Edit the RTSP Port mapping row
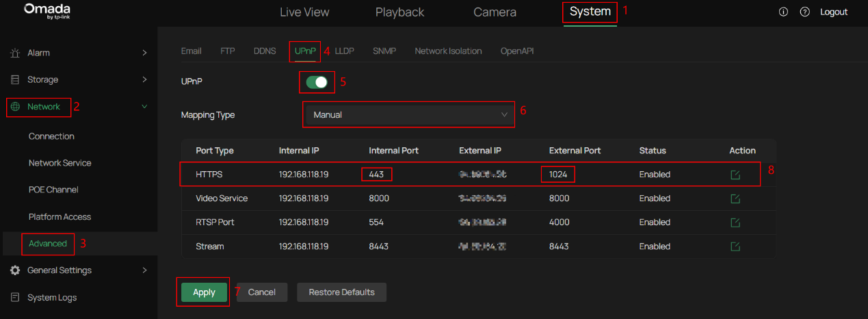868x319 pixels. point(735,222)
